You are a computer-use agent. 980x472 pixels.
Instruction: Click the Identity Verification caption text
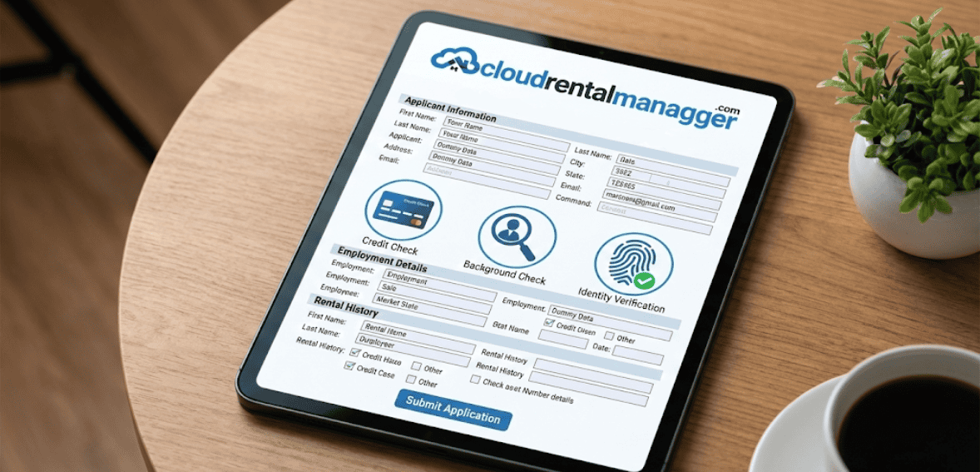click(x=621, y=300)
